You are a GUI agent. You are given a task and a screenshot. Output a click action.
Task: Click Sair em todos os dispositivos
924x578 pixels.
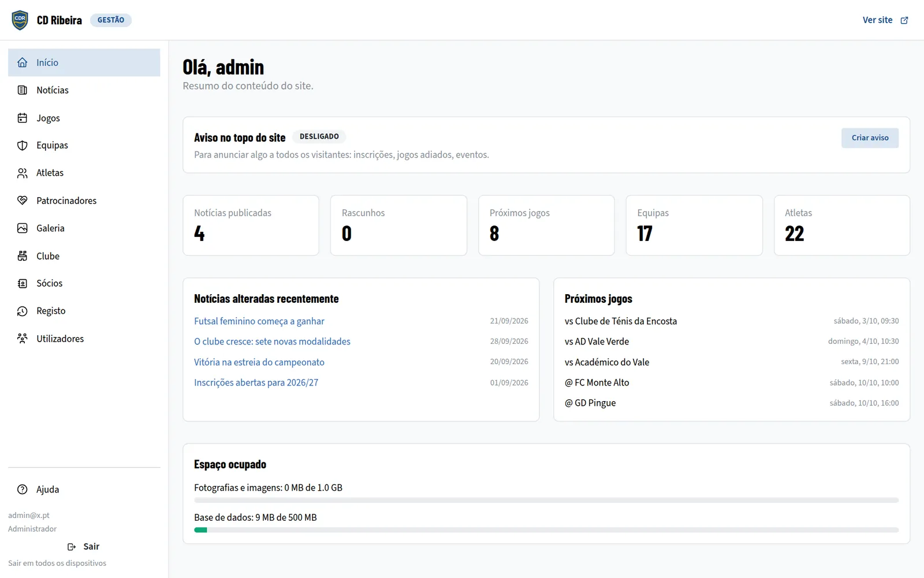pos(57,563)
